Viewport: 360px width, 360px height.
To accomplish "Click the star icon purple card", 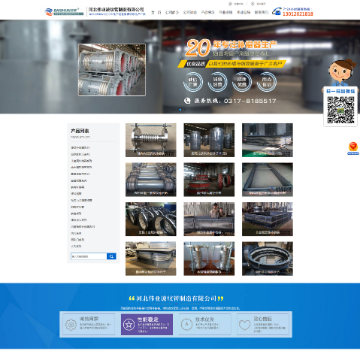I will pos(147,324).
